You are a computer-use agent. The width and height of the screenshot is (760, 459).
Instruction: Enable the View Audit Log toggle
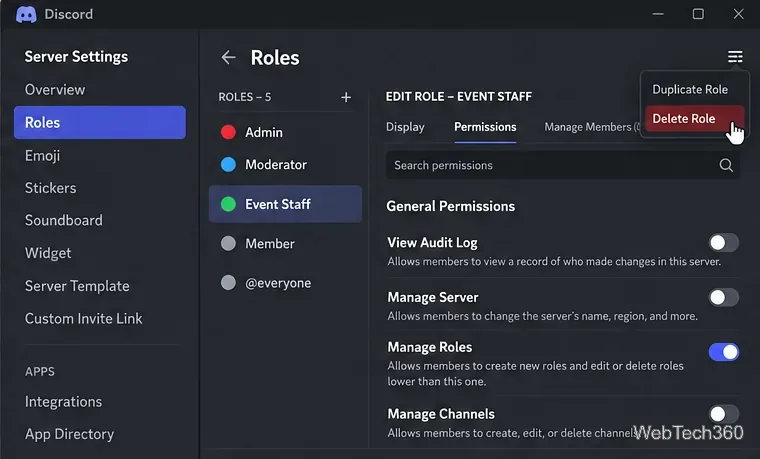[x=724, y=242]
